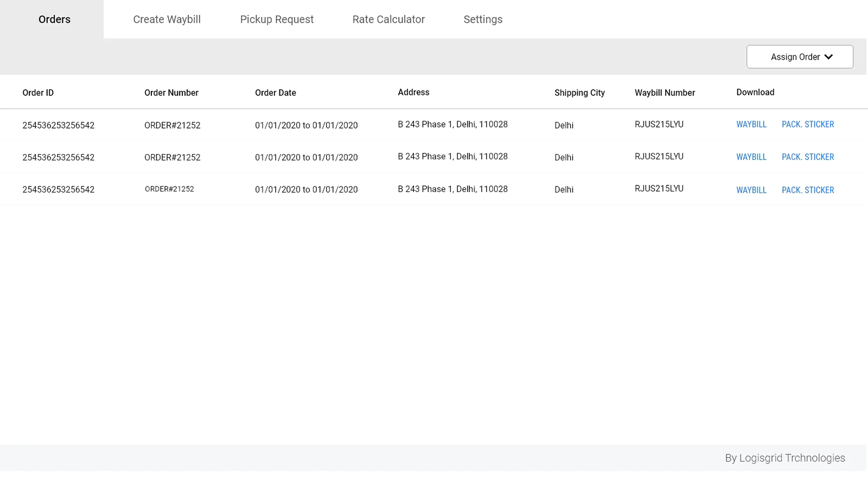
Task: Go to the Pickup Request tab
Action: pyautogui.click(x=277, y=20)
